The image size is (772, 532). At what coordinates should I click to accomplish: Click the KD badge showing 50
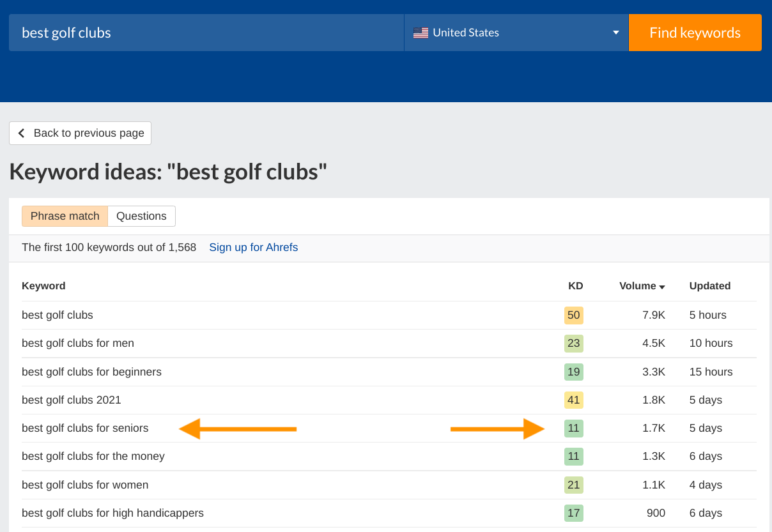(574, 315)
